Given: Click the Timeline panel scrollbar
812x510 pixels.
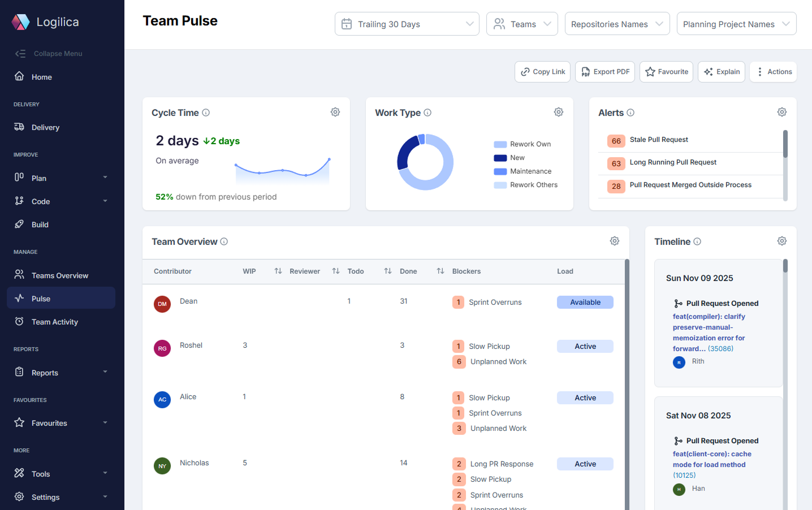Looking at the screenshot, I should pyautogui.click(x=785, y=266).
